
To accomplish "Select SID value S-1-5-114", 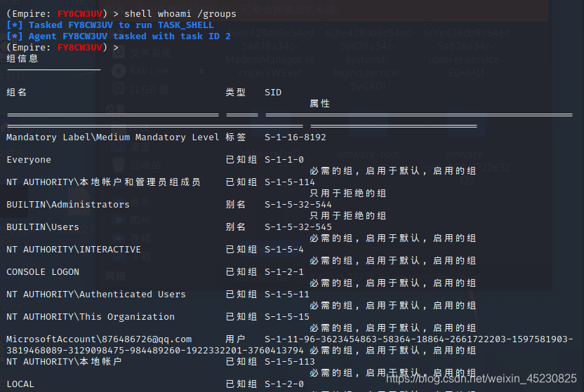I will click(x=290, y=182).
